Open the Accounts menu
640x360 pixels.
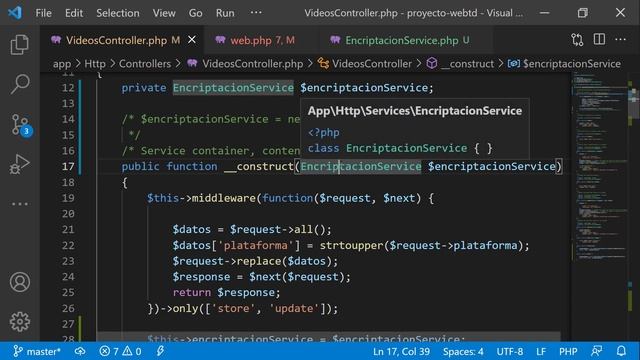(x=20, y=282)
